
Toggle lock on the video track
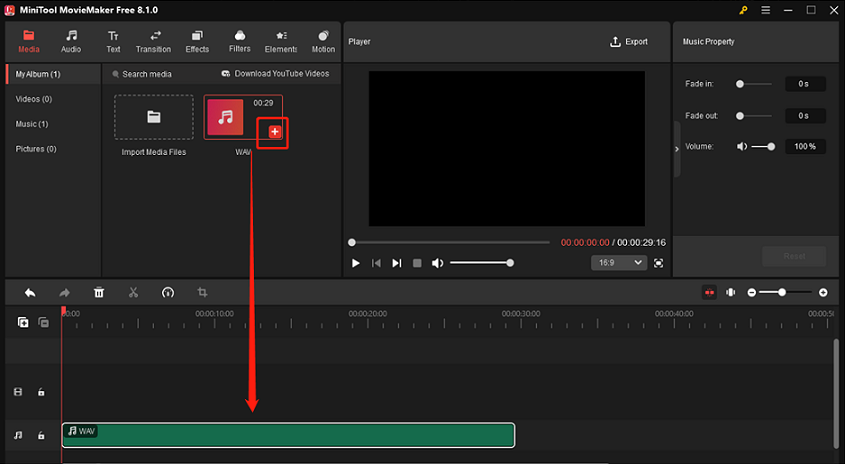click(x=41, y=392)
